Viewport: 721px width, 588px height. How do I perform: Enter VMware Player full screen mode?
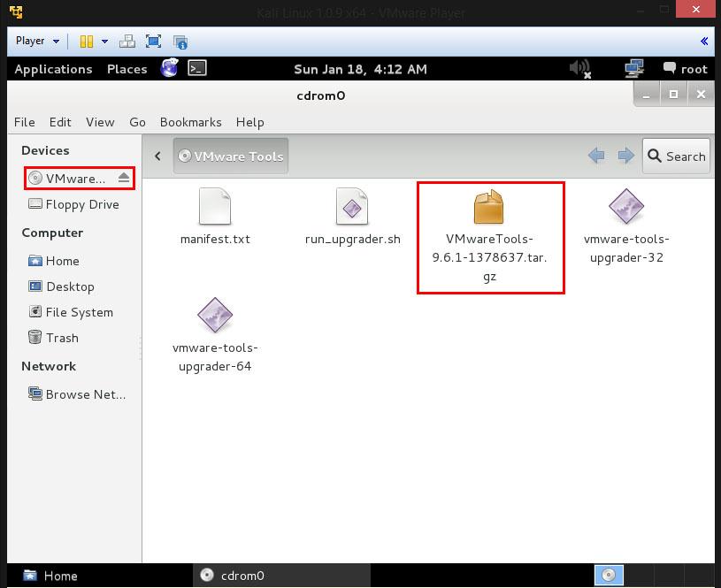point(154,42)
